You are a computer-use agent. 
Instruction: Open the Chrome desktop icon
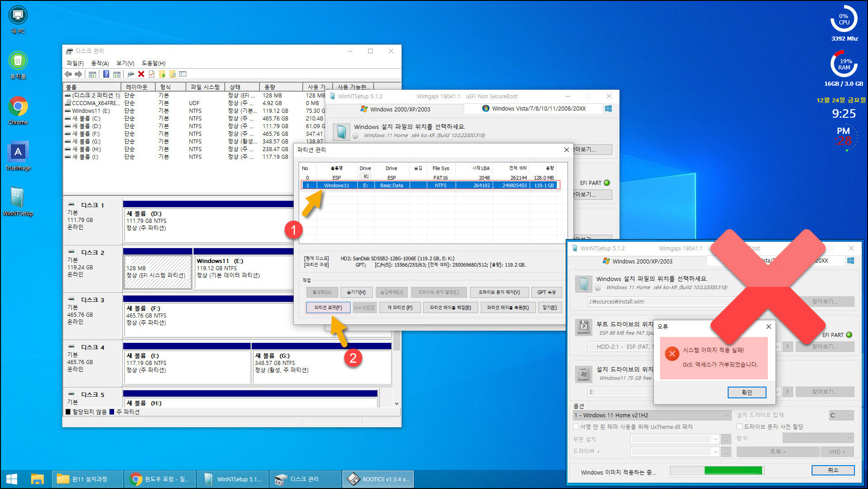(18, 111)
